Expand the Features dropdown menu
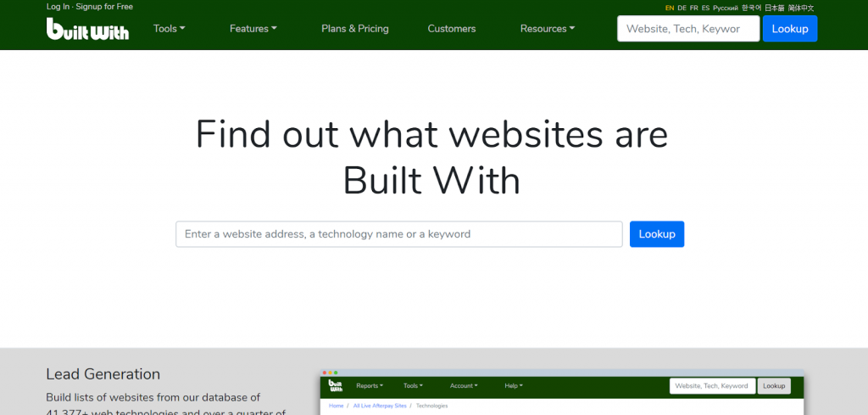The width and height of the screenshot is (868, 415). coord(253,29)
